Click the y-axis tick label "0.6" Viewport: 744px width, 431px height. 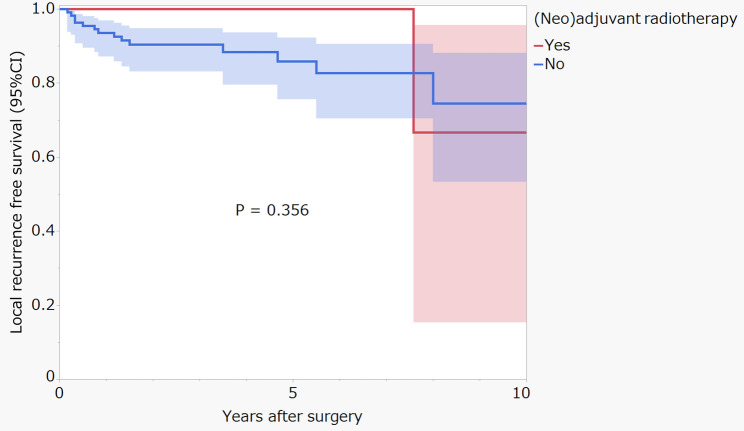pos(42,157)
